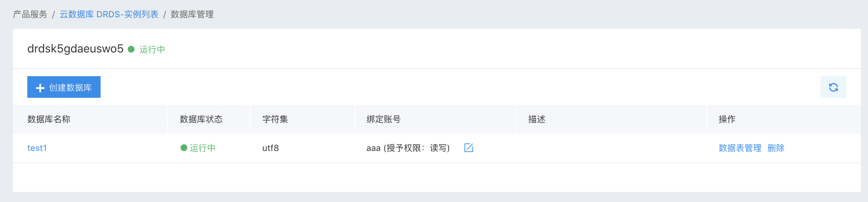Screen dimensions: 868x202
Task: Click the green status dot beside instance name
Action: pos(131,49)
